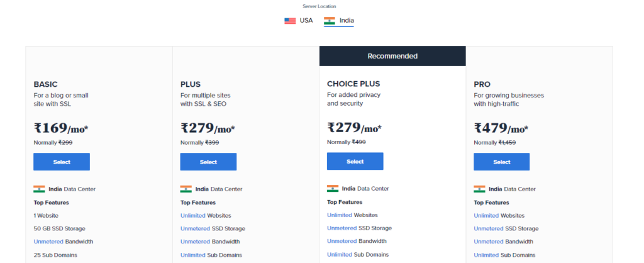This screenshot has width=644, height=263.
Task: Click the India flag under Server Location
Action: [x=330, y=21]
